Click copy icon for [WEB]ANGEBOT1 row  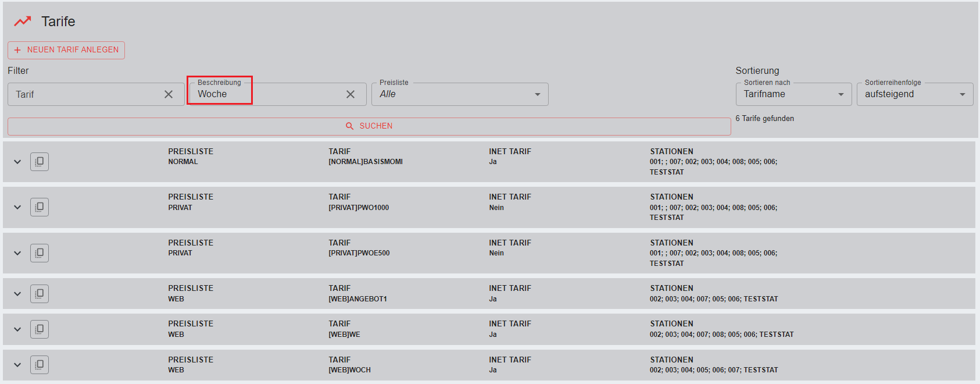point(40,294)
